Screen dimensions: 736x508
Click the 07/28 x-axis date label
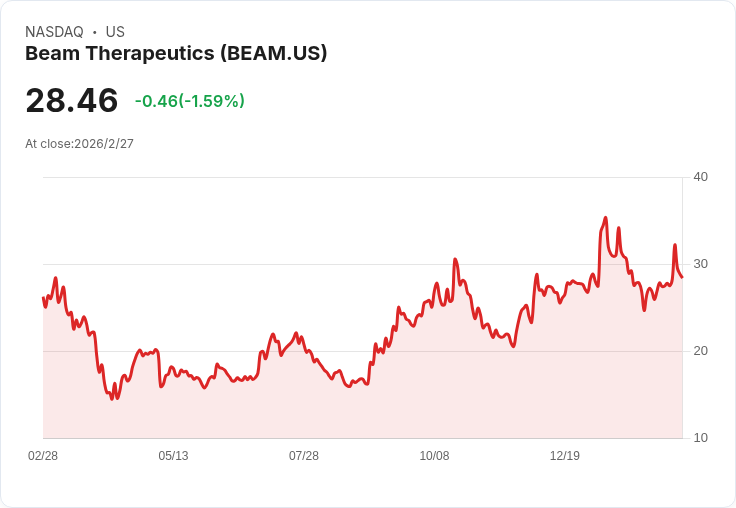304,456
